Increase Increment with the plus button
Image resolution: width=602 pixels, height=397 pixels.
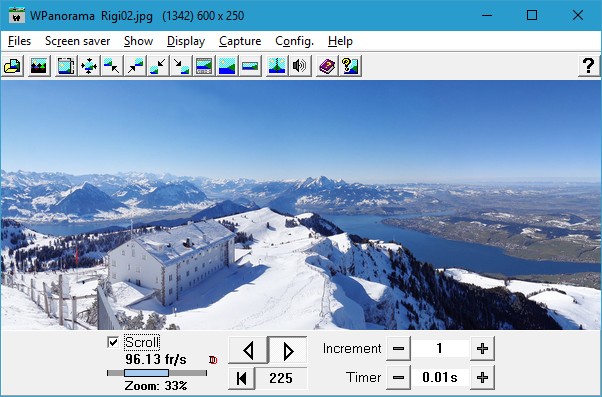pyautogui.click(x=482, y=349)
